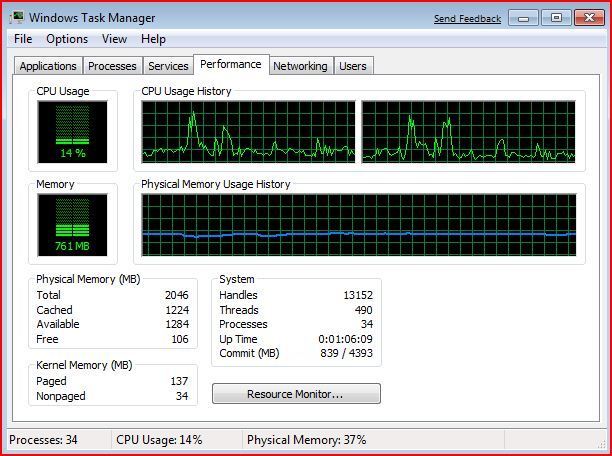This screenshot has height=456, width=612.
Task: Click the window resize grip in status bar
Action: click(x=601, y=445)
